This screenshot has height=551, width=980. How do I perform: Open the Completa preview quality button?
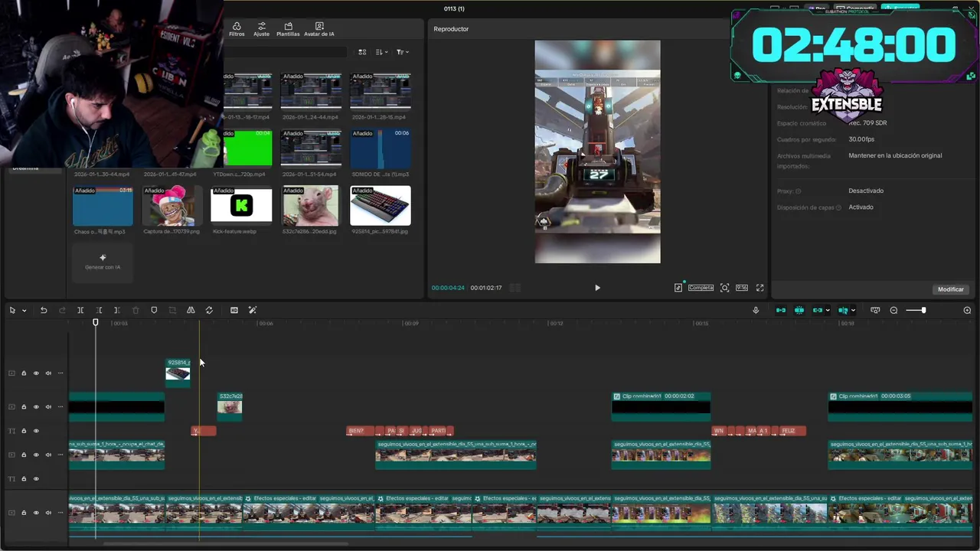701,288
